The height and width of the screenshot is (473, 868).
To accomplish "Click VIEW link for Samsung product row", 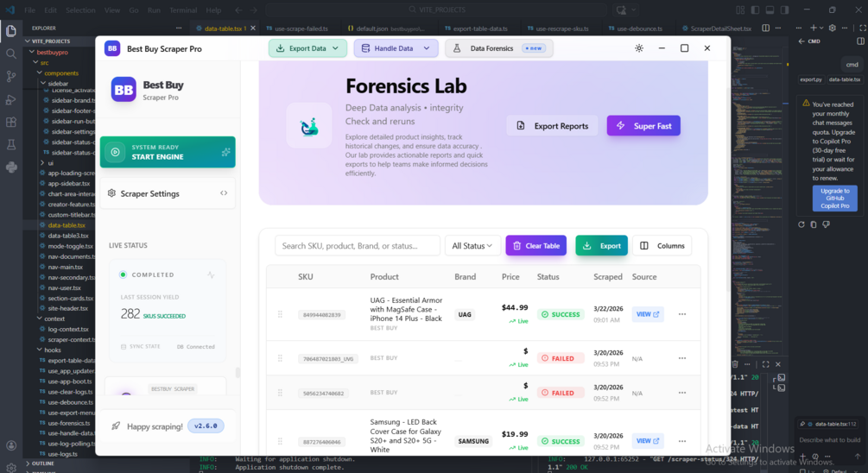I will tap(648, 441).
